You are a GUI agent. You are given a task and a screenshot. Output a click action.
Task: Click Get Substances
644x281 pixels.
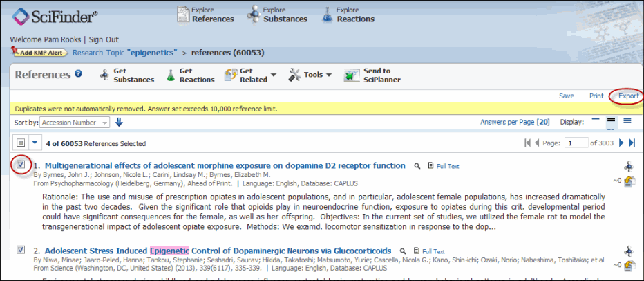point(127,75)
